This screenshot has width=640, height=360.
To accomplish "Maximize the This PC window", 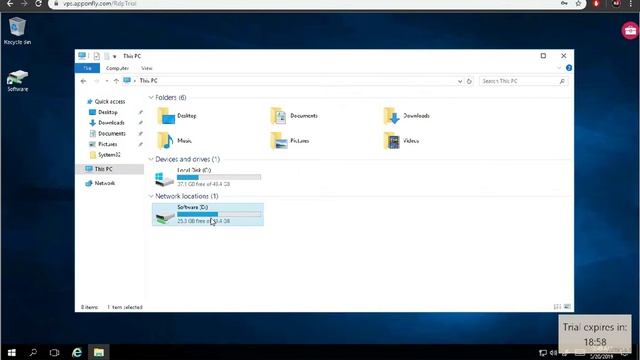I will 543,56.
